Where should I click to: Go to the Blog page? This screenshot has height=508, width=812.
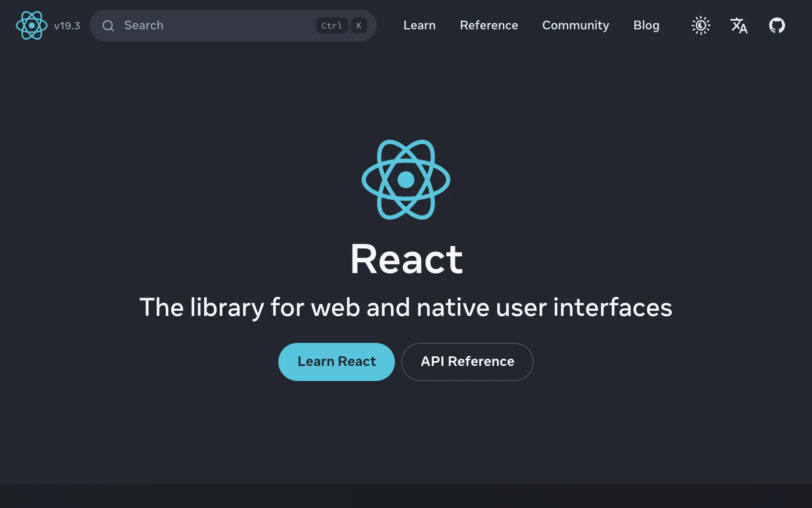pyautogui.click(x=646, y=25)
